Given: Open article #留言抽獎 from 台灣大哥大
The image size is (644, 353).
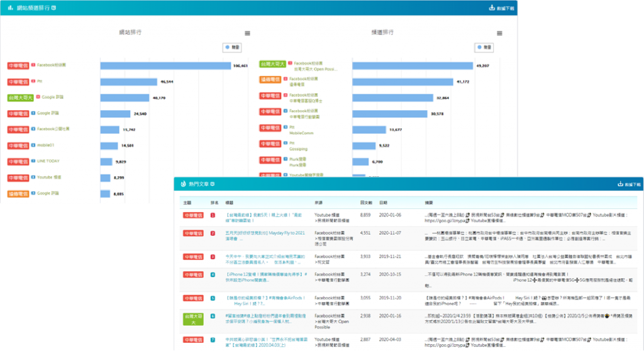Looking at the screenshot, I should point(265,319).
